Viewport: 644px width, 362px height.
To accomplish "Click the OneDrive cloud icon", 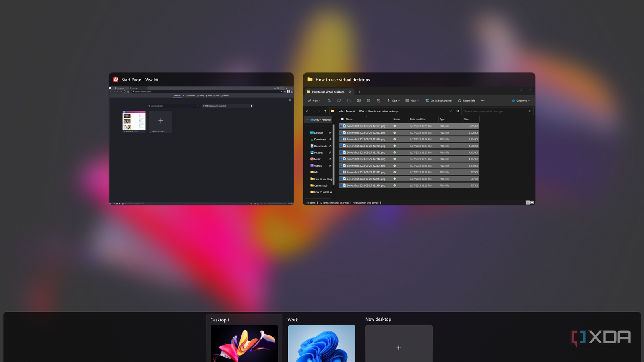I will click(x=513, y=101).
